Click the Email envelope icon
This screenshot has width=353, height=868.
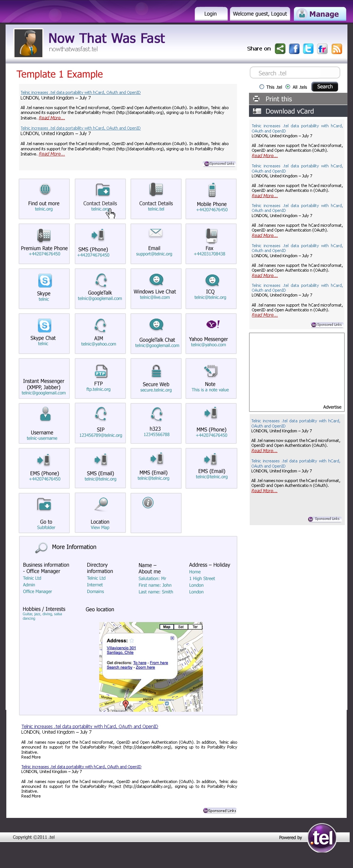click(156, 233)
